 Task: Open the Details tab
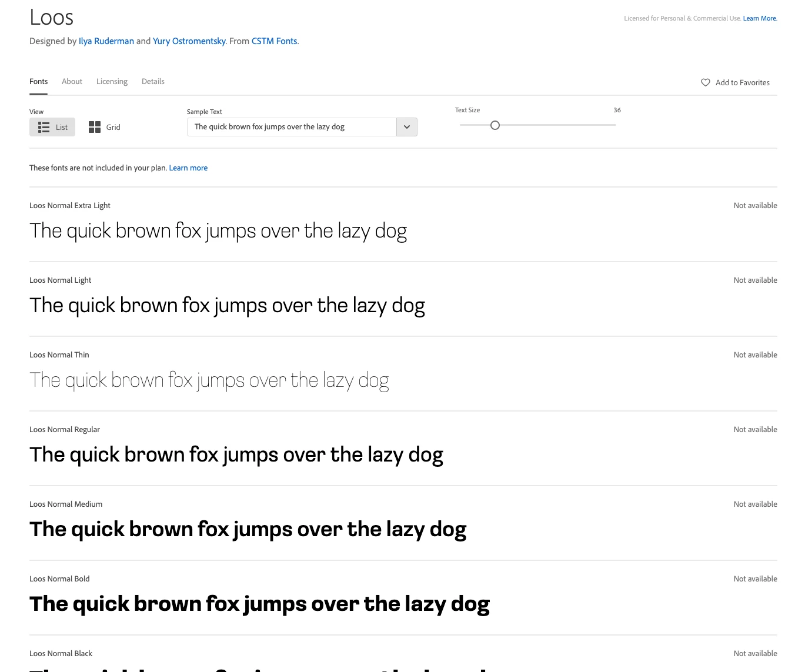click(153, 82)
